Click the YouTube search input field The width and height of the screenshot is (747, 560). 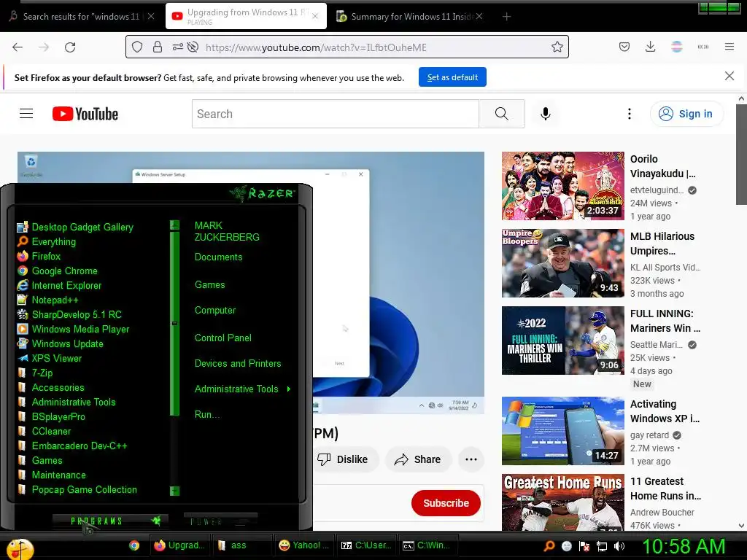point(336,114)
